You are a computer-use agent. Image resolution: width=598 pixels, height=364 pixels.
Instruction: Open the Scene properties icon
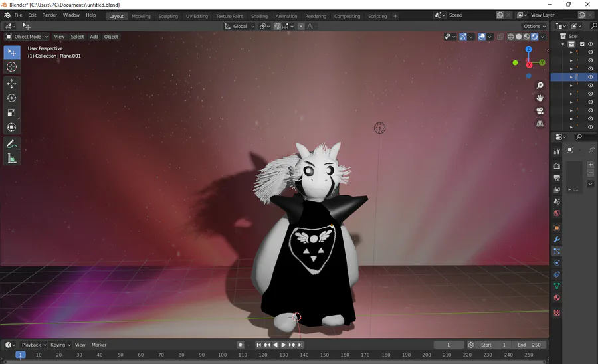[557, 201]
